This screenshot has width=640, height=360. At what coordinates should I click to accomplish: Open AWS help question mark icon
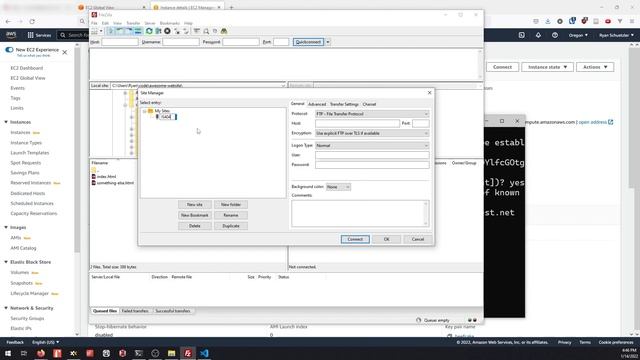tap(555, 35)
